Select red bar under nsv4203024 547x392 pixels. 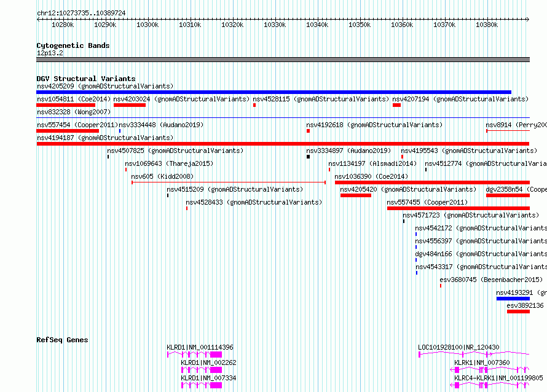click(130, 105)
